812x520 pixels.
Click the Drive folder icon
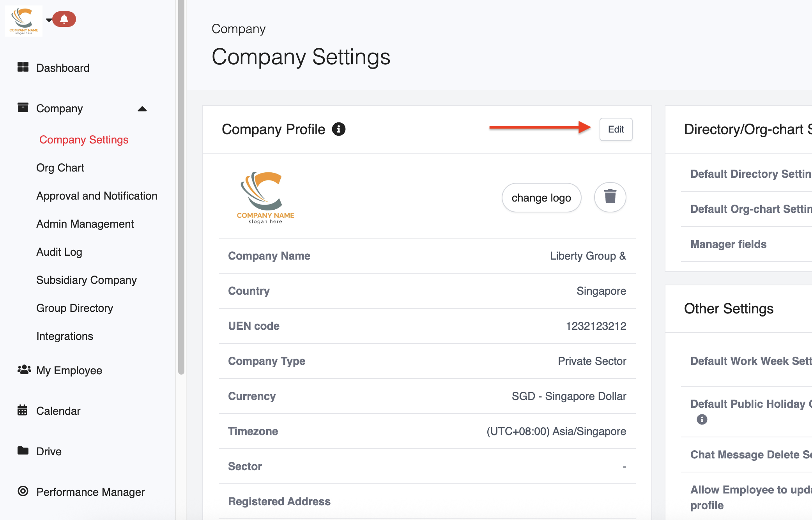coord(23,451)
